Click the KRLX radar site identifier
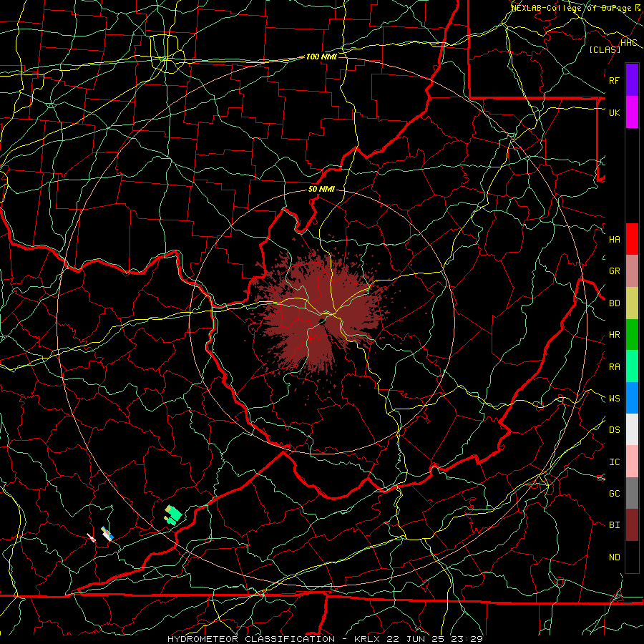This screenshot has height=644, width=644. point(367,639)
